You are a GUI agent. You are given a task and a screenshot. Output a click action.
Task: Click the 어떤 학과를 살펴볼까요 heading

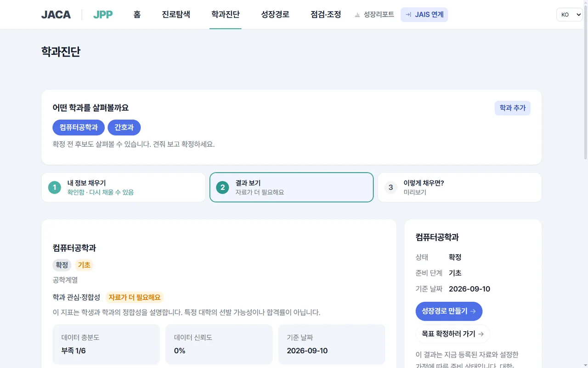click(x=90, y=108)
